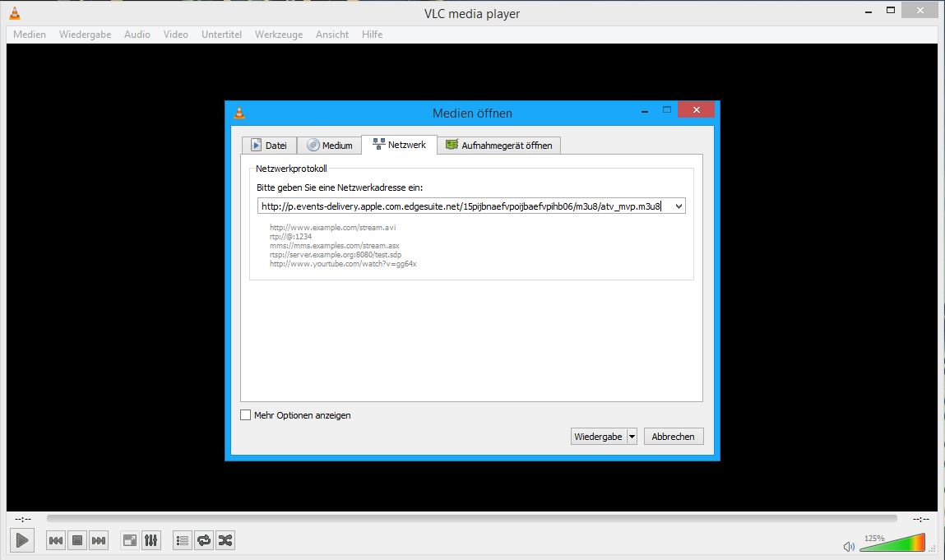
Task: Switch to the Medium tab
Action: [x=329, y=146]
